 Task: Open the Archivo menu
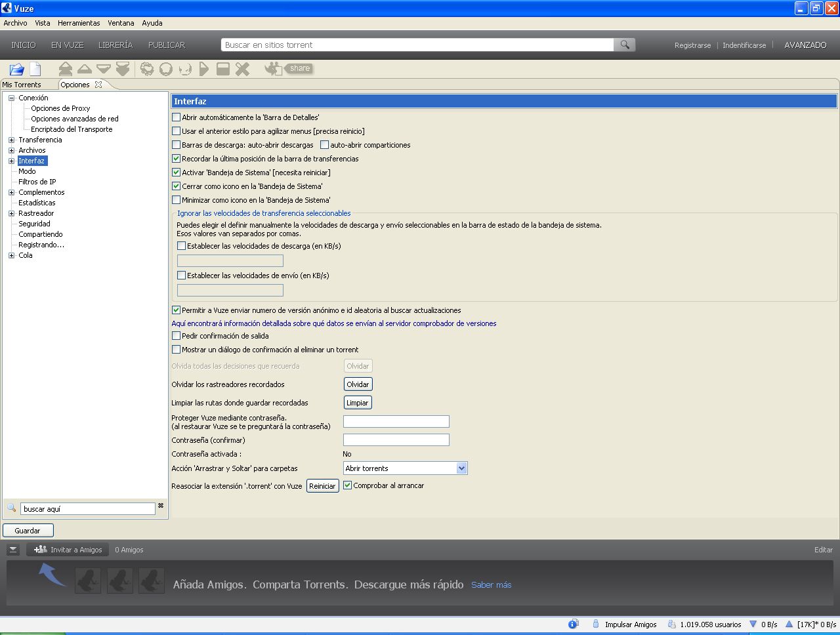pos(15,23)
